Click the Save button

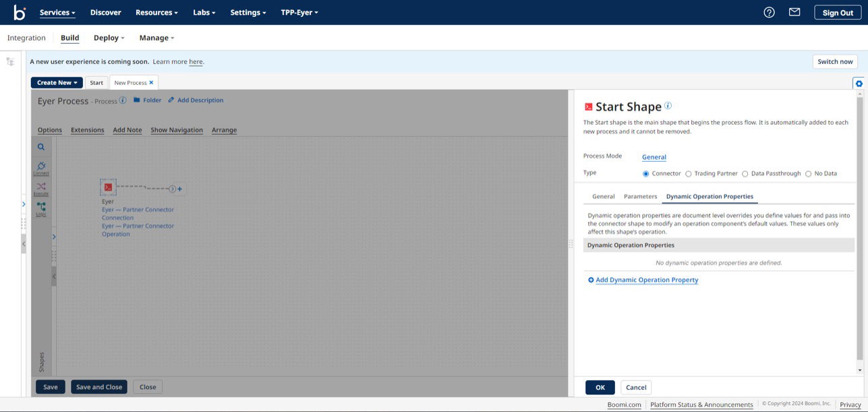click(x=51, y=387)
